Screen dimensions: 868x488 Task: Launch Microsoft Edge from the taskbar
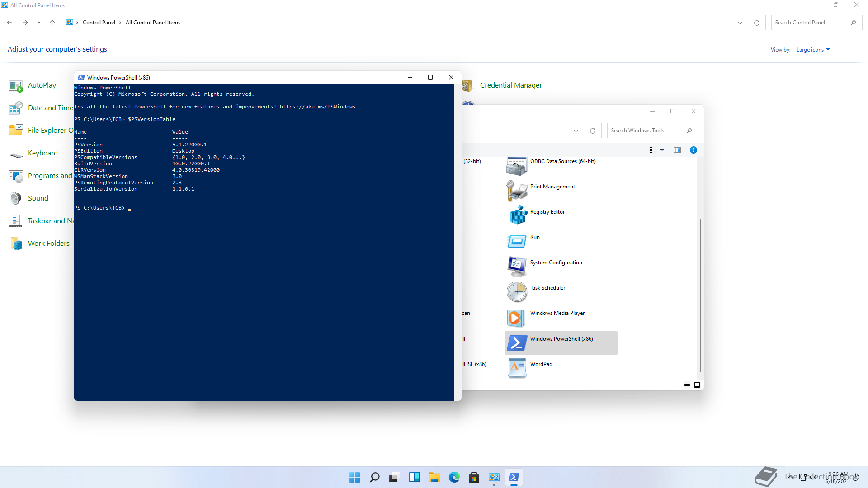pyautogui.click(x=454, y=477)
